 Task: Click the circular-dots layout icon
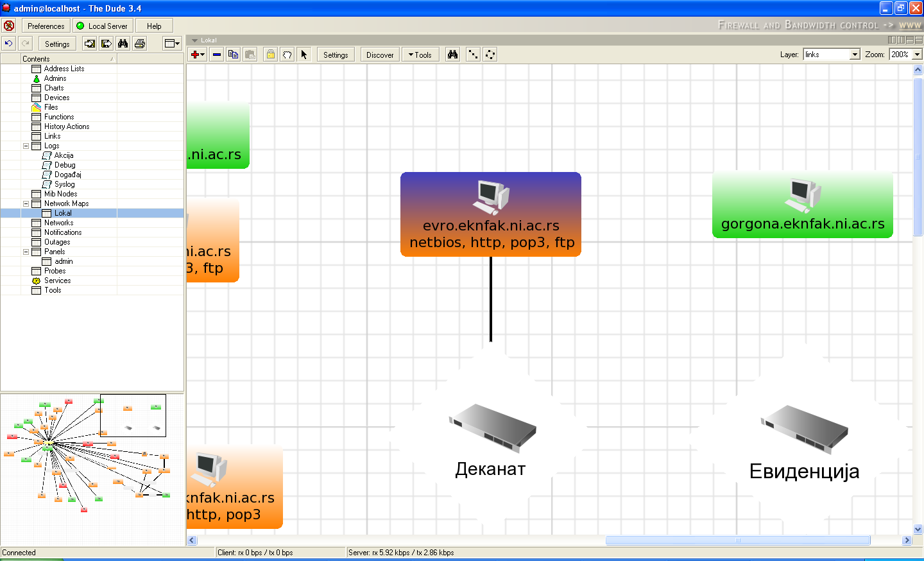click(490, 55)
